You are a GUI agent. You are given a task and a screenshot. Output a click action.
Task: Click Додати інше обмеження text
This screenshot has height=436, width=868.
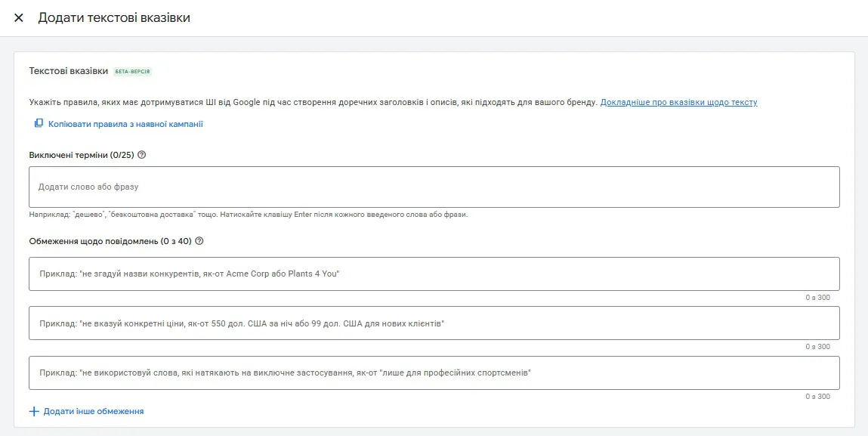tap(94, 412)
